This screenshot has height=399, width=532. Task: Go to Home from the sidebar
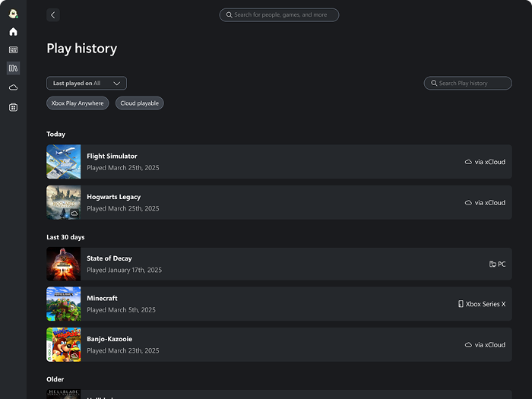pos(13,32)
